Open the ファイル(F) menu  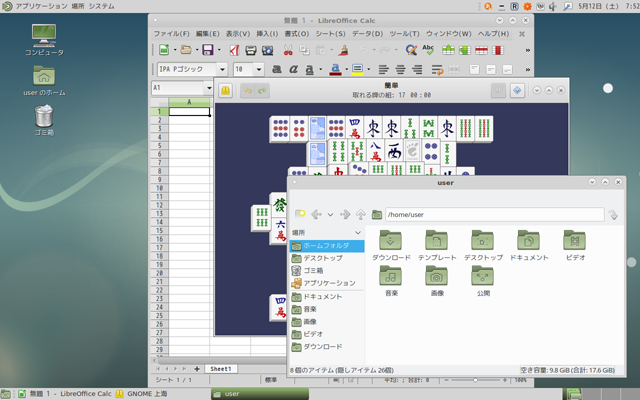tap(171, 34)
